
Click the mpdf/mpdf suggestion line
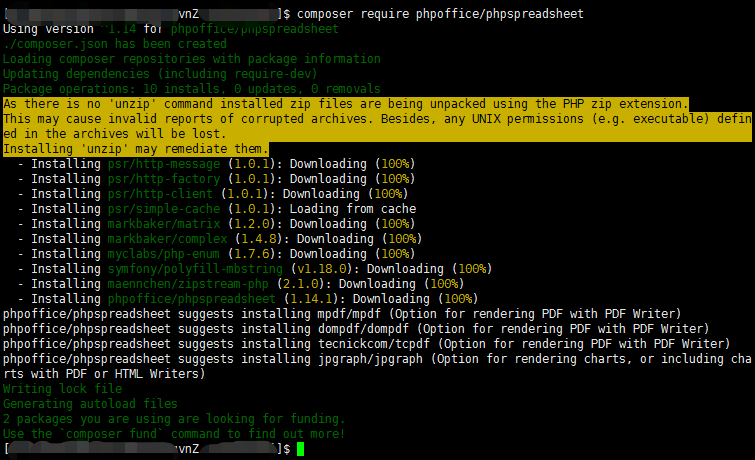(x=342, y=314)
